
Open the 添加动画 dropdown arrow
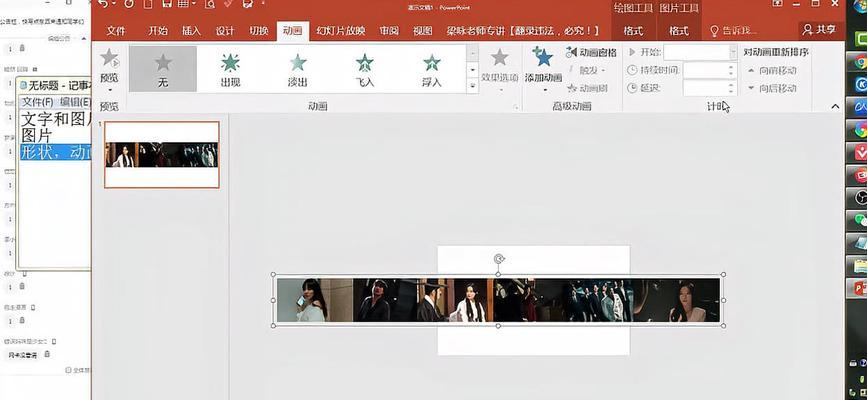point(544,90)
